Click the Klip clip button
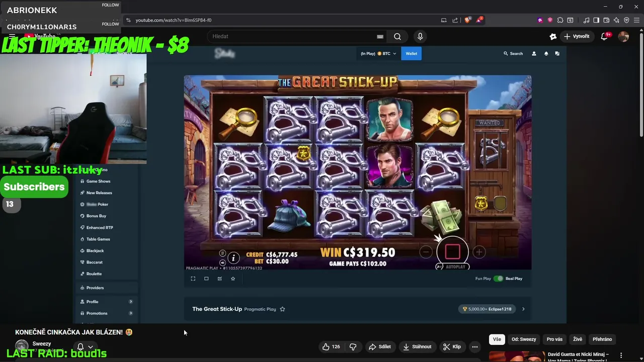Image resolution: width=644 pixels, height=362 pixels. point(452,346)
